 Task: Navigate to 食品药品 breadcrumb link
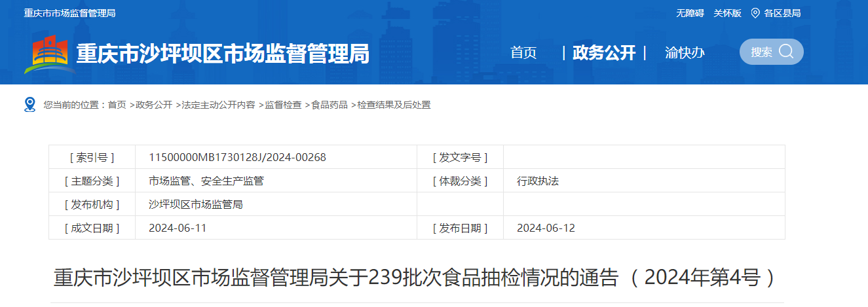click(330, 105)
